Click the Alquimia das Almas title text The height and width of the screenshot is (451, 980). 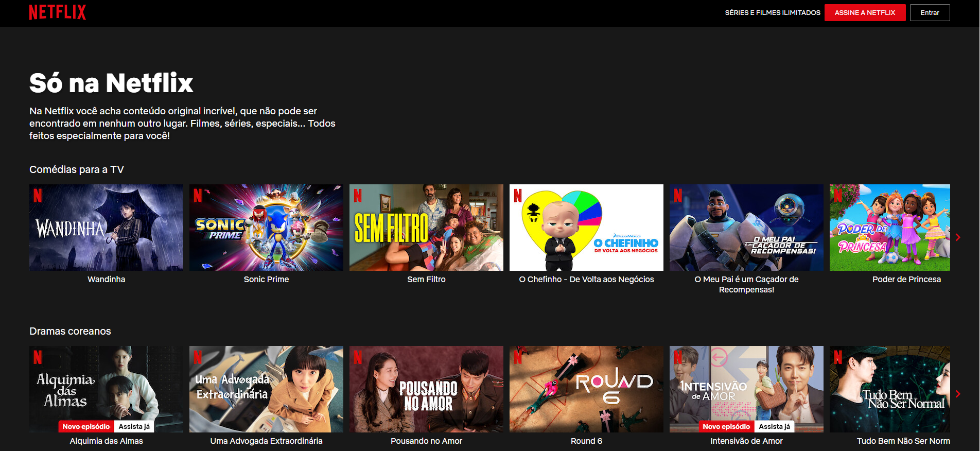tap(106, 441)
